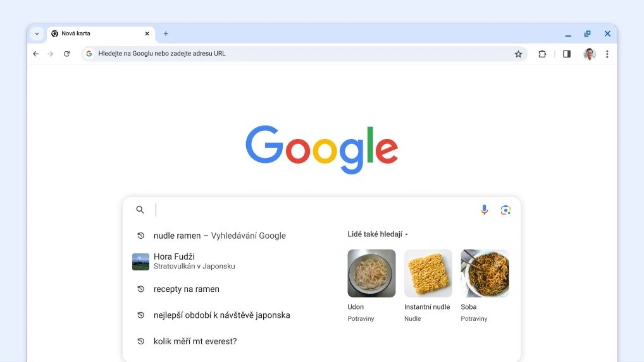This screenshot has width=644, height=362.
Task: Bookmark this page with the star icon
Action: [x=518, y=54]
